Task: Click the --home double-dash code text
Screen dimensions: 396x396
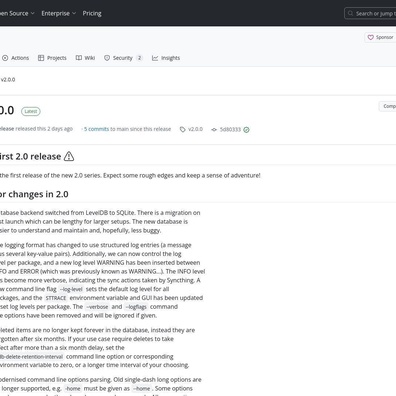Action: tap(142, 389)
